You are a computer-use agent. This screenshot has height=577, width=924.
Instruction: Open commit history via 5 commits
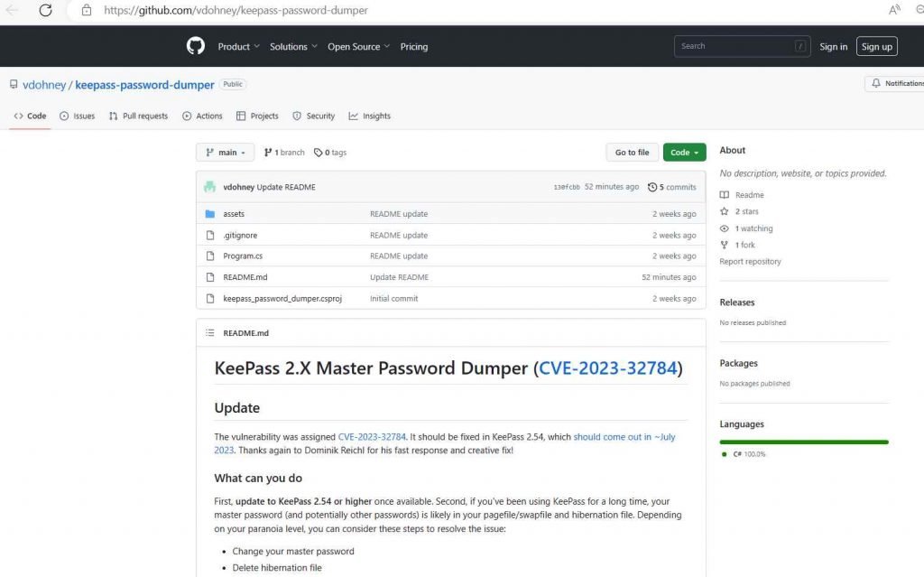(672, 187)
